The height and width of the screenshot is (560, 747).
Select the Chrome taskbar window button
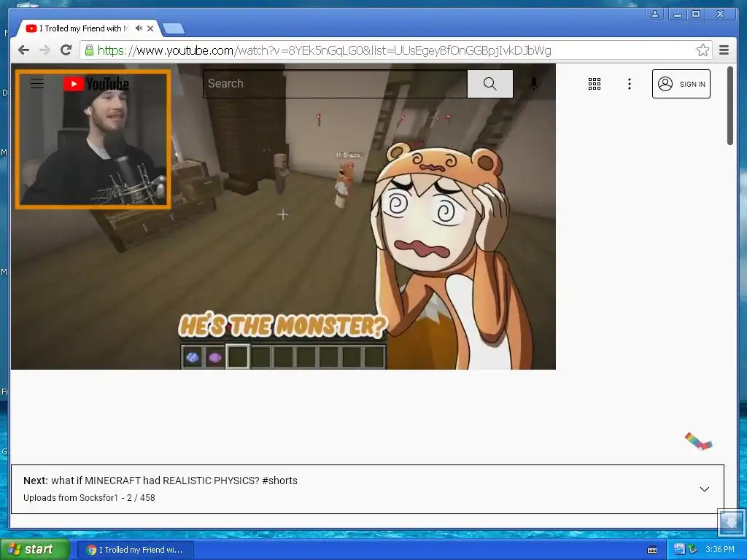click(135, 550)
